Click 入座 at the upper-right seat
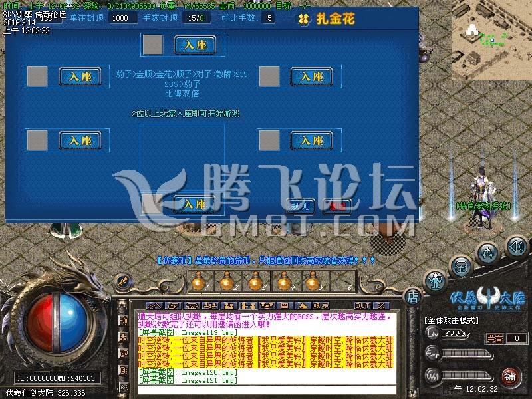 pyautogui.click(x=311, y=76)
